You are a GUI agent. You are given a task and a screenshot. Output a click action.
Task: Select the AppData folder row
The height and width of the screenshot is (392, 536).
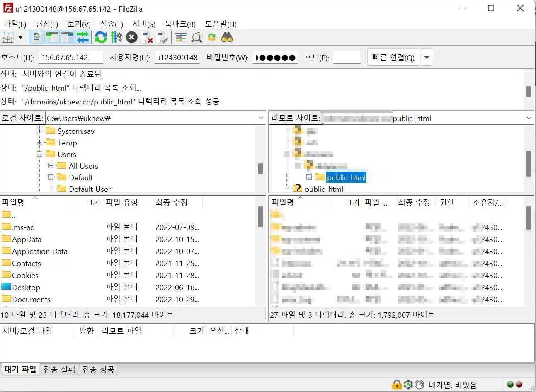(129, 239)
